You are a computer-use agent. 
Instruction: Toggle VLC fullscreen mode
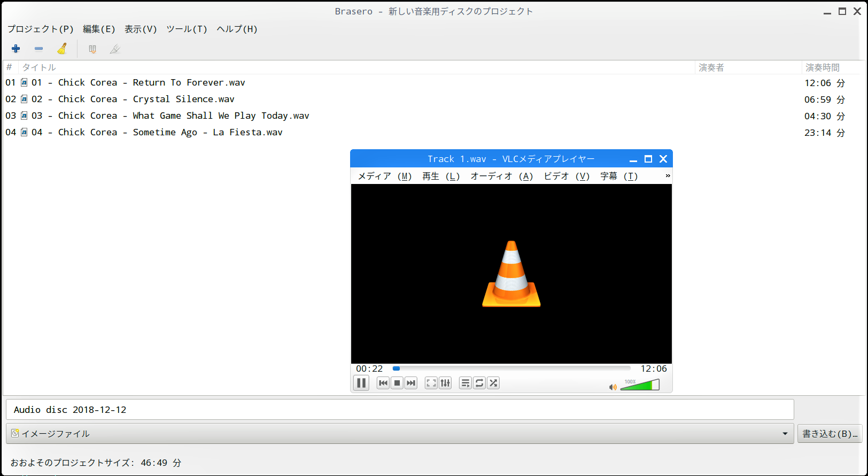click(x=431, y=383)
